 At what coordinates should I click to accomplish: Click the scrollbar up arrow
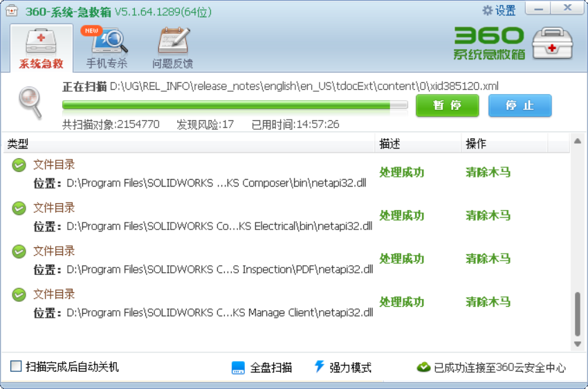coord(578,141)
